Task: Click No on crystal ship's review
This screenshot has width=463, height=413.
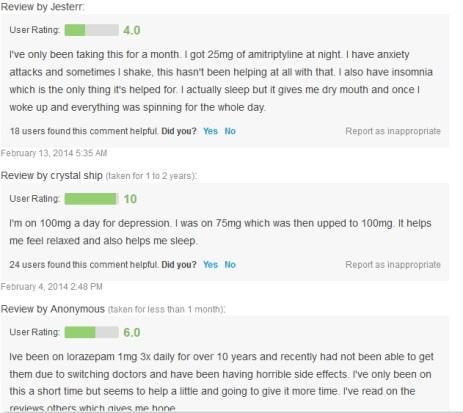Action: (x=230, y=265)
